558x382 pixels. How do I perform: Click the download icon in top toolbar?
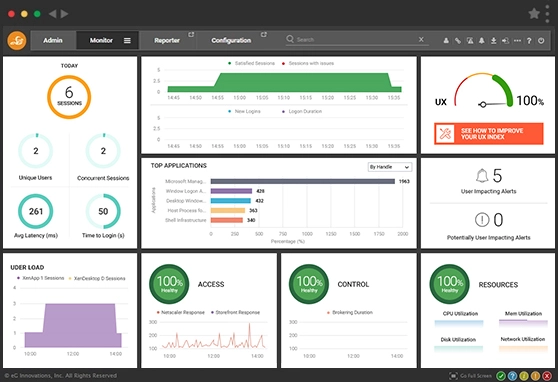tap(494, 41)
